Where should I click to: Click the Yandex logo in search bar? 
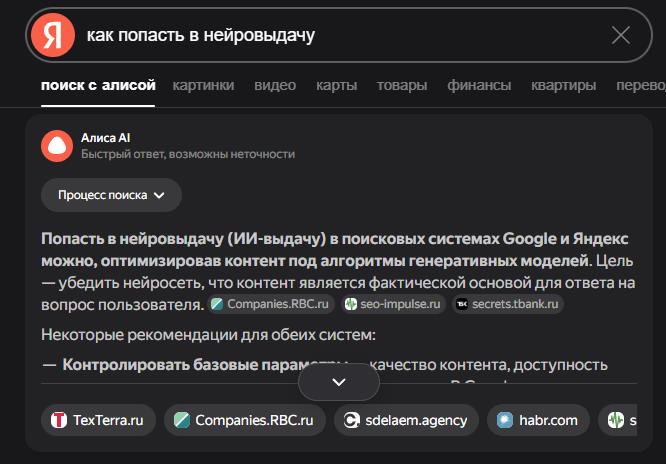(x=53, y=35)
